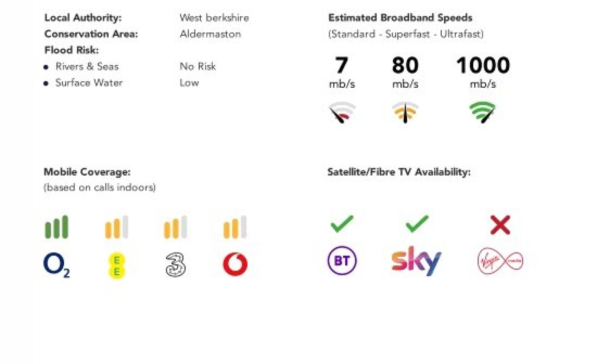610x364 pixels.
Task: Click the 1000 mb/s ultrafast speed value
Action: pyautogui.click(x=483, y=72)
